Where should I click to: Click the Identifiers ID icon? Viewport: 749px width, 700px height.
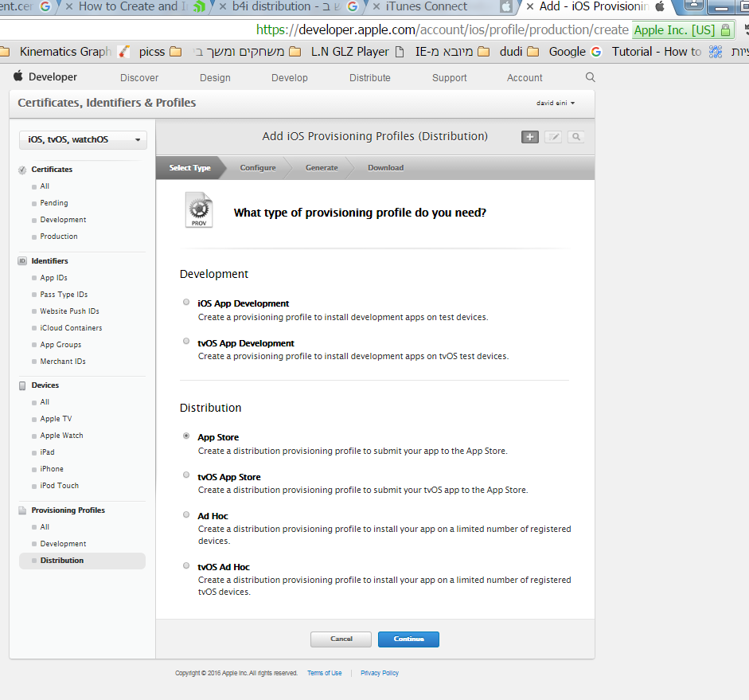pyautogui.click(x=22, y=261)
